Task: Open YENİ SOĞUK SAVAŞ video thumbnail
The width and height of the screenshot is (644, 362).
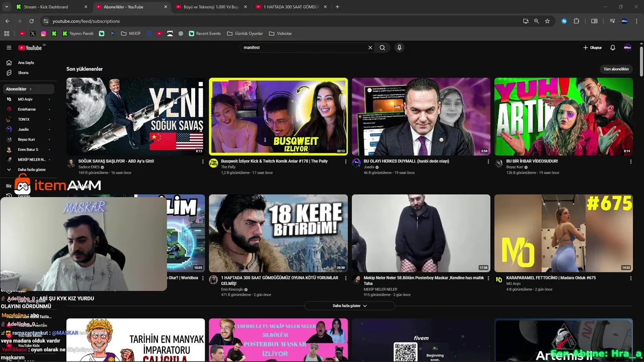Action: pos(135,116)
